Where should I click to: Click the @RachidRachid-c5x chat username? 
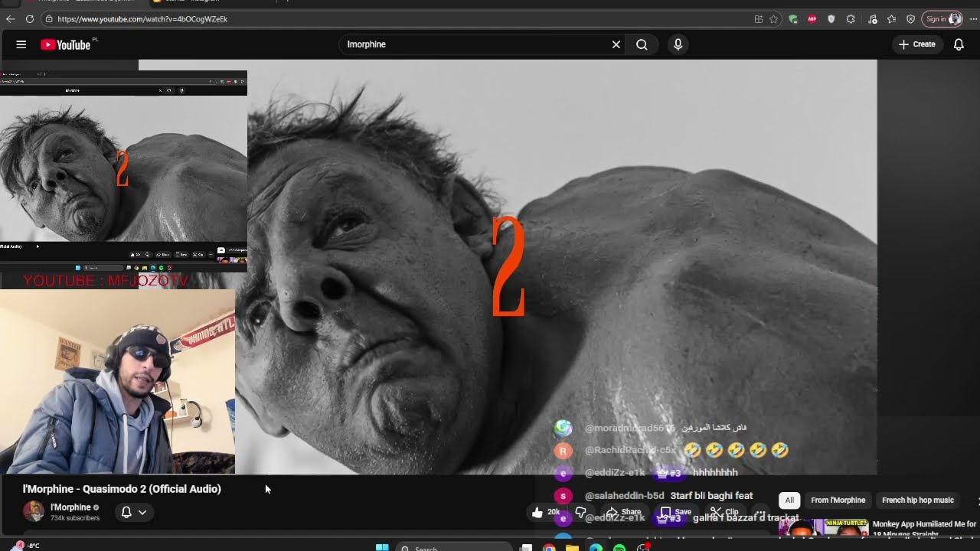630,450
